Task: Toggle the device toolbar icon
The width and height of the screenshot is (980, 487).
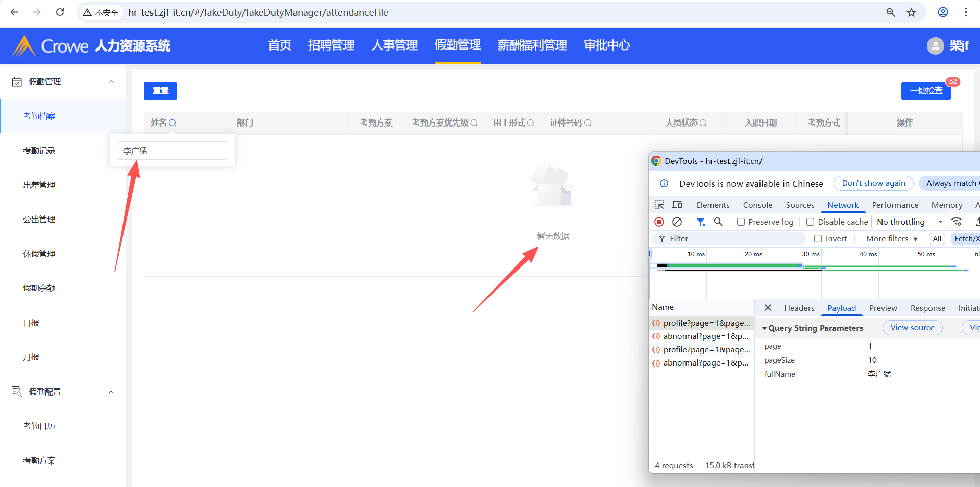Action: pyautogui.click(x=677, y=205)
